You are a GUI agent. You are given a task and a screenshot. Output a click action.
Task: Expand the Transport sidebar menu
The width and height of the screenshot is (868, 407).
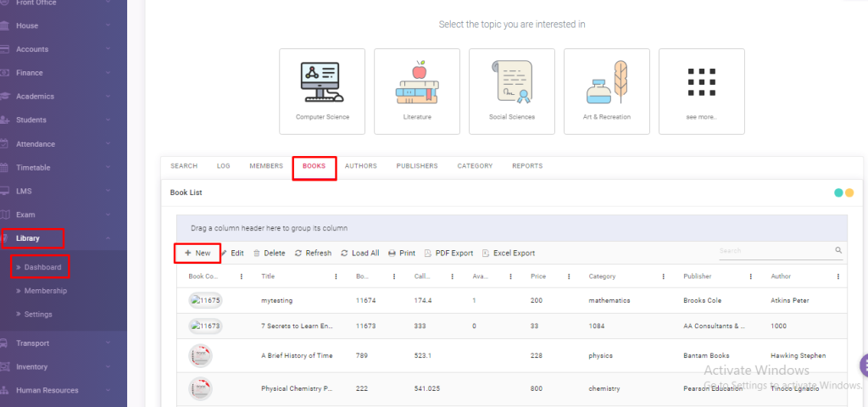63,343
